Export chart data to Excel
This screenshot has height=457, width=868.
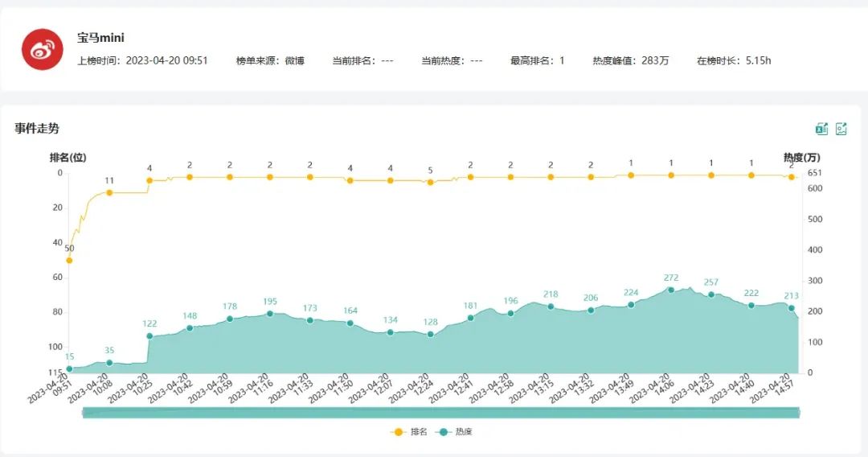[821, 129]
